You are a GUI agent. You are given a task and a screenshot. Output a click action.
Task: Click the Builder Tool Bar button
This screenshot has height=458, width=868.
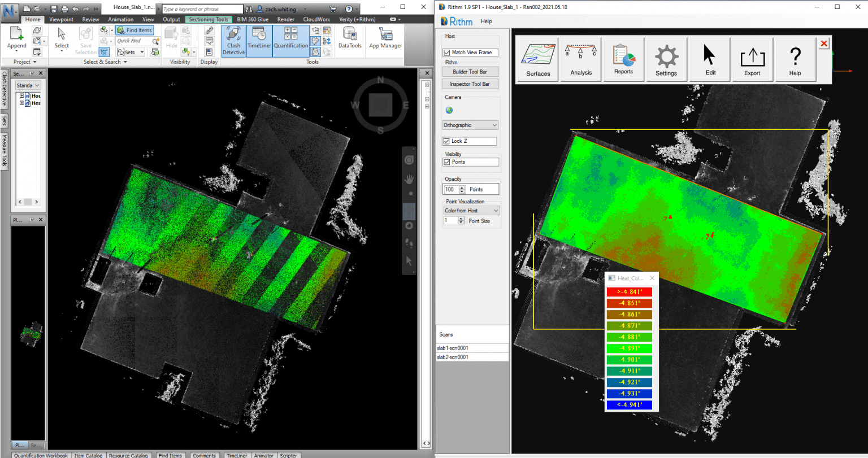[x=470, y=72]
